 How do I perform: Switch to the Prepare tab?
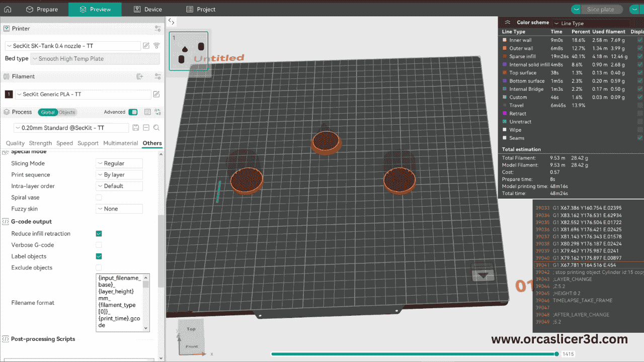coord(42,9)
